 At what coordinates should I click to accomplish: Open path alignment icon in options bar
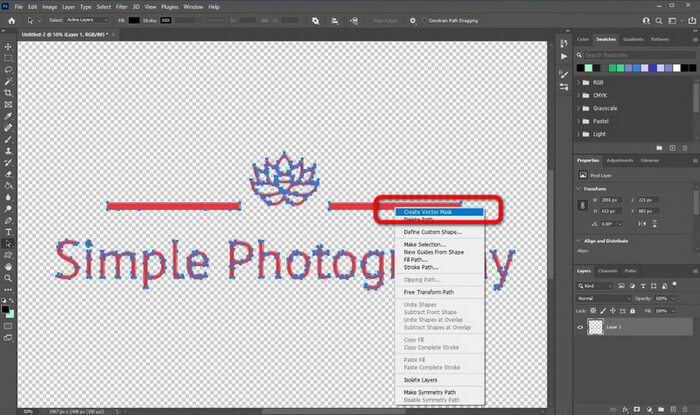click(335, 21)
